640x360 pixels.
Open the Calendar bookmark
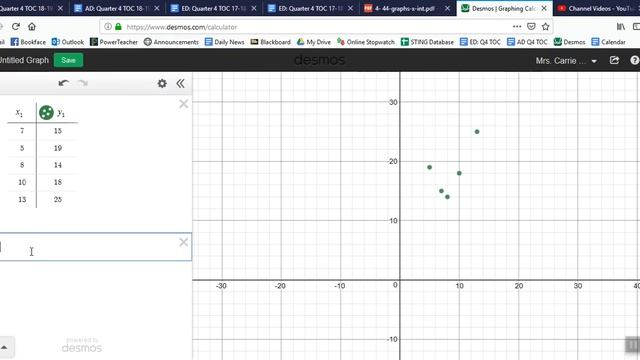coord(609,42)
